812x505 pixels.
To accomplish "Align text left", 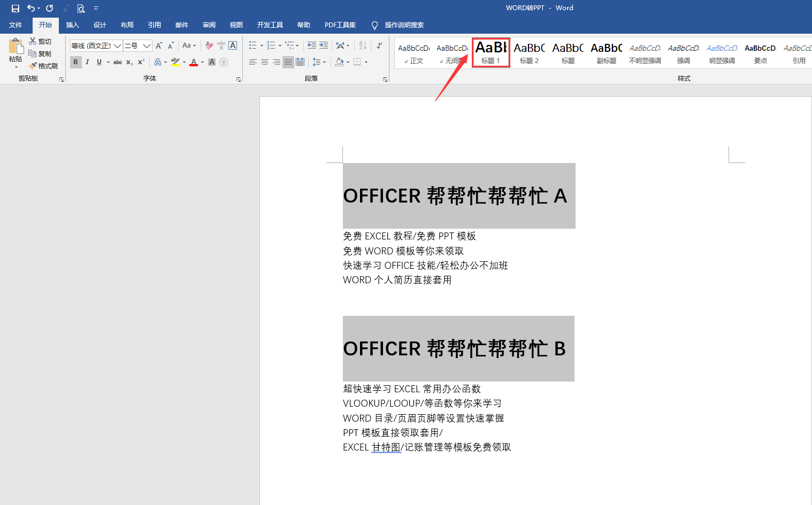I will pyautogui.click(x=252, y=62).
